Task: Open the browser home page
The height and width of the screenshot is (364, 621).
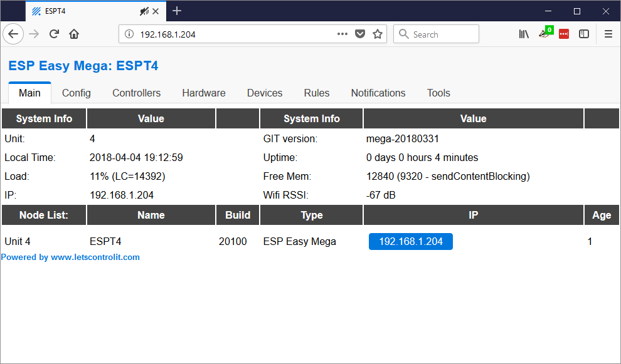Action: coord(74,34)
